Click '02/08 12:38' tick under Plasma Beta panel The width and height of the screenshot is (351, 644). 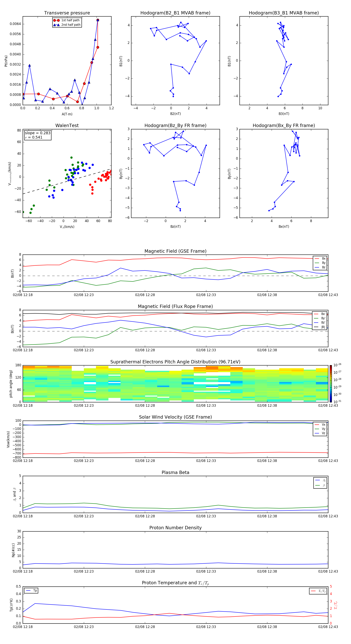coord(267,516)
